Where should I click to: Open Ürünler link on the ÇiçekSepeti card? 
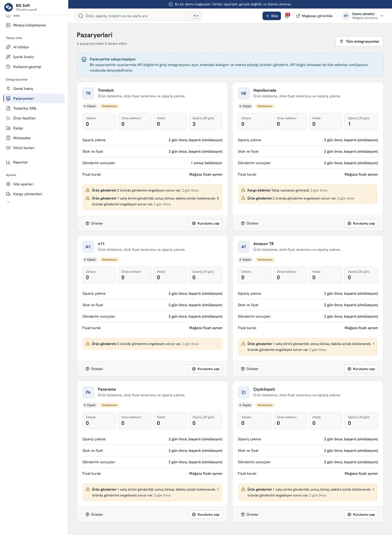[x=250, y=514]
